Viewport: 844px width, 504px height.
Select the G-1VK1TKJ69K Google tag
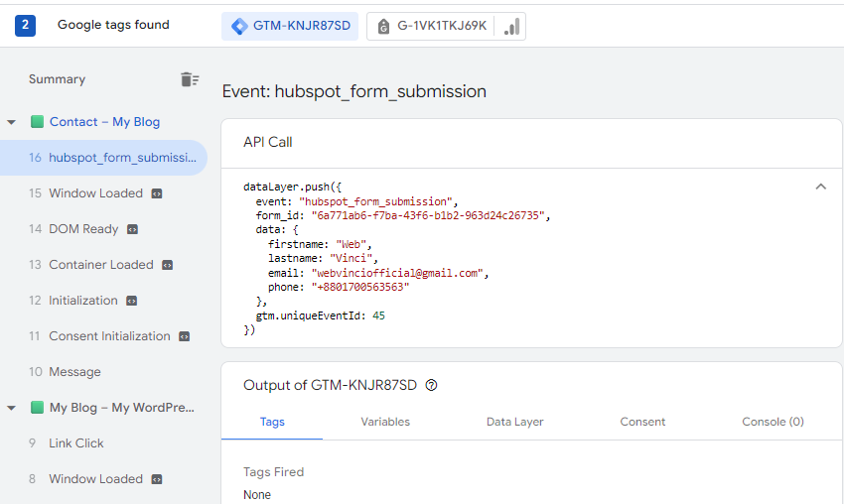coord(446,26)
